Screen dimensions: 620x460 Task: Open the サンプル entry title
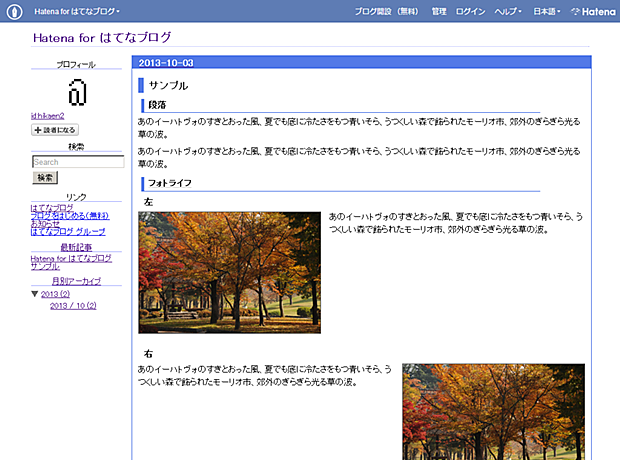168,85
